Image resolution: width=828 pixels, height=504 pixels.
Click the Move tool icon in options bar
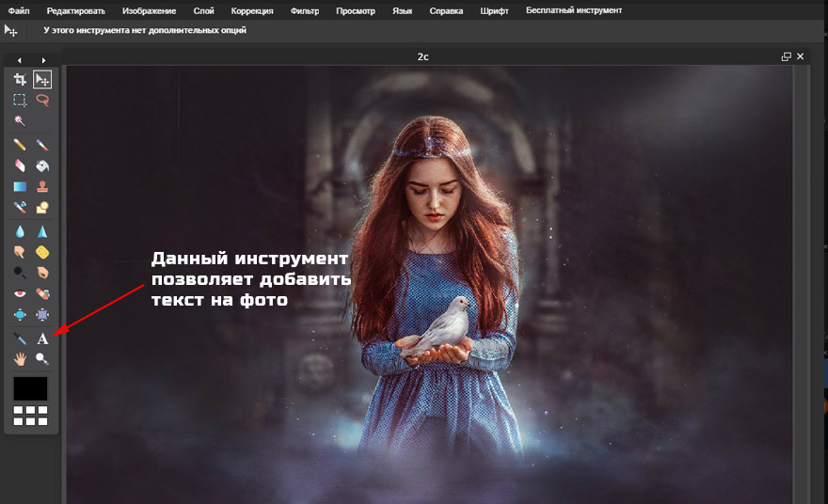point(11,31)
